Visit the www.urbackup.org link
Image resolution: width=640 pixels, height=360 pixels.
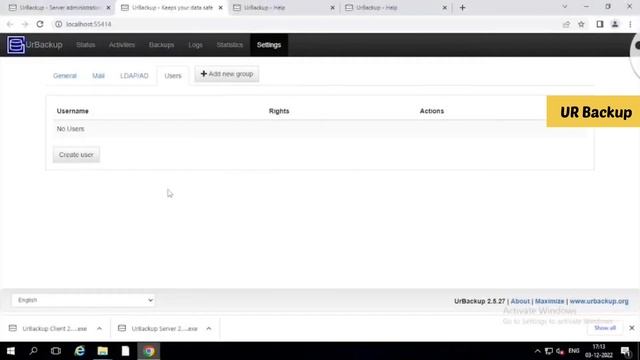point(599,301)
